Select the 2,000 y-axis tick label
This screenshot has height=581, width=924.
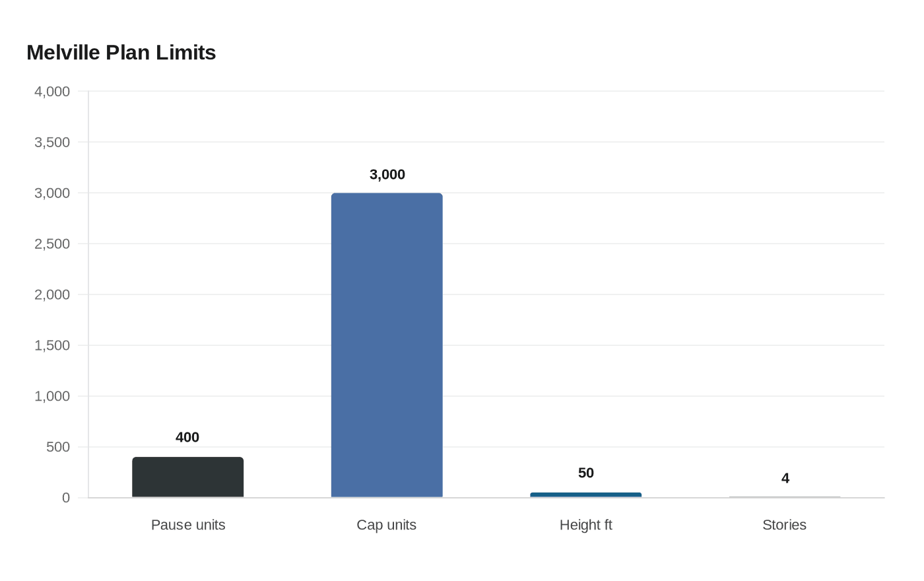coord(52,295)
